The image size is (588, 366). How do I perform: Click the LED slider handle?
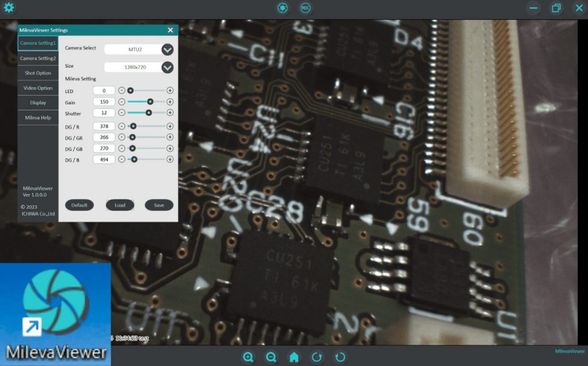(x=130, y=90)
